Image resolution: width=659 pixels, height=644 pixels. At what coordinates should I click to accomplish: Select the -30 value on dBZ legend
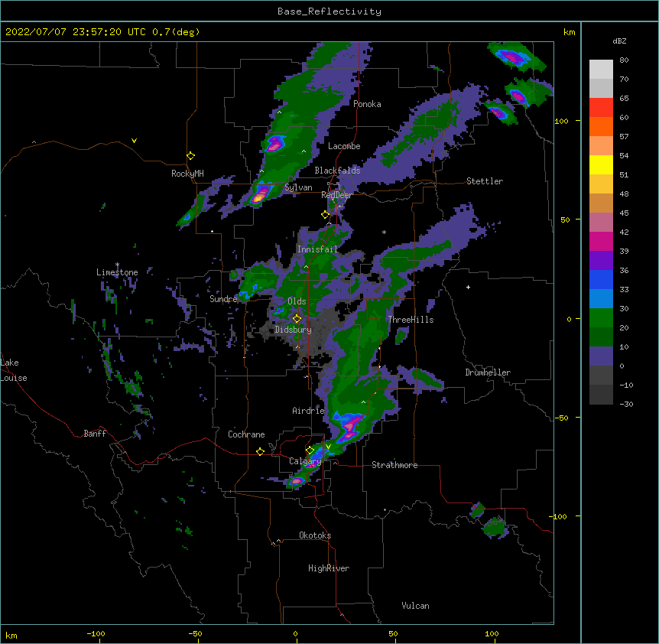click(x=626, y=404)
